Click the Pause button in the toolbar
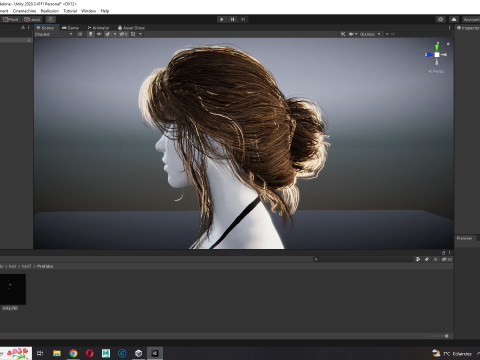 232,19
